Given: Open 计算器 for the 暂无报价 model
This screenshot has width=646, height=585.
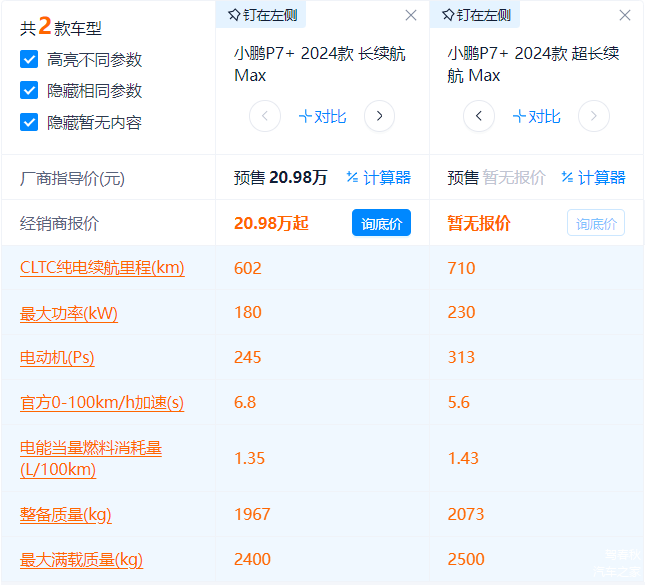Looking at the screenshot, I should (x=593, y=178).
